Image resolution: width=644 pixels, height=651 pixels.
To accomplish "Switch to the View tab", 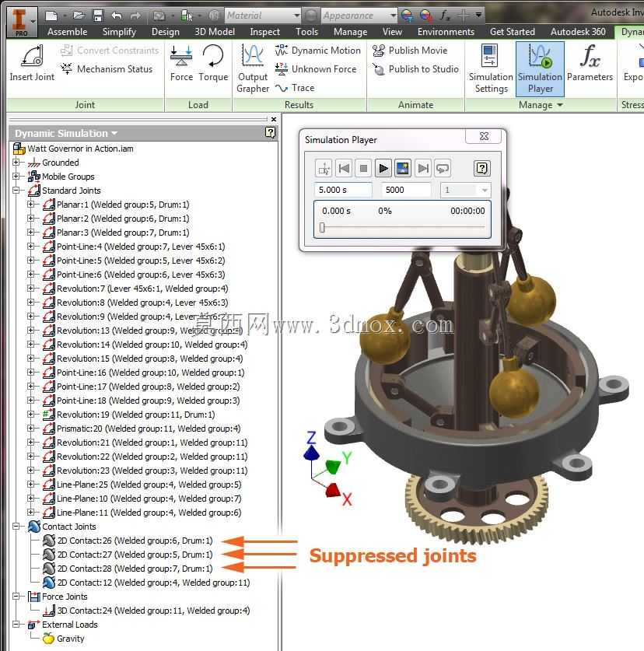I will 392,32.
